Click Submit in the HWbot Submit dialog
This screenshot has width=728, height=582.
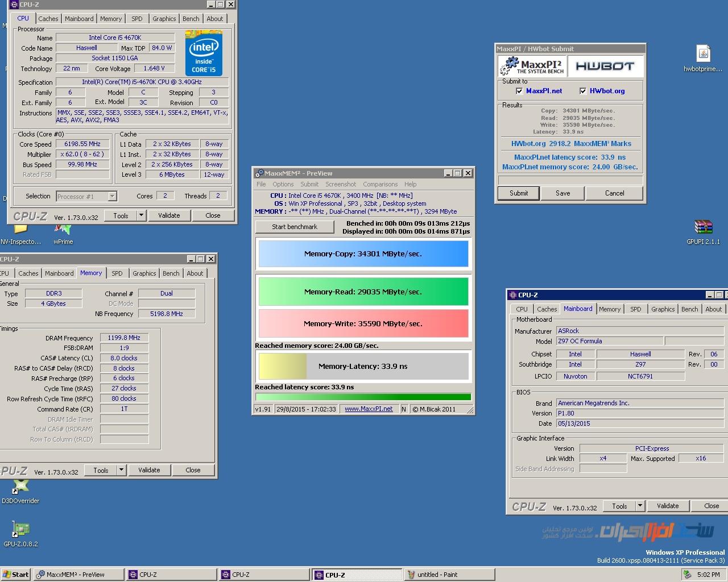[x=519, y=193]
